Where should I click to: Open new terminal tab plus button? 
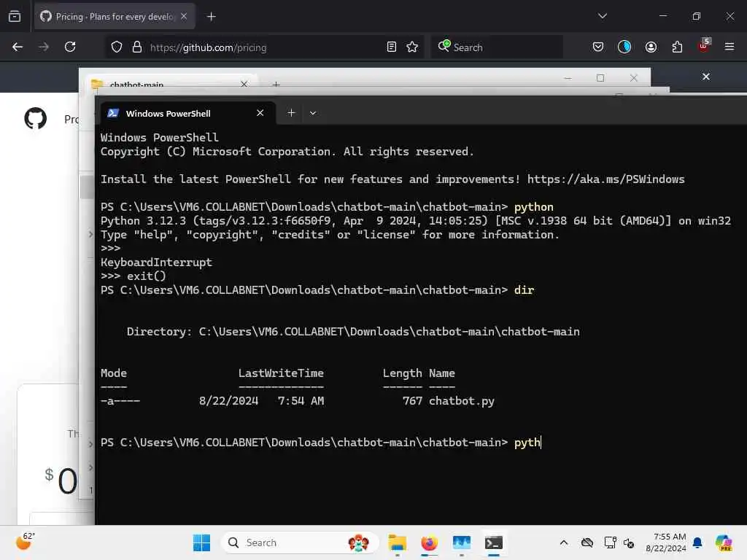click(292, 113)
